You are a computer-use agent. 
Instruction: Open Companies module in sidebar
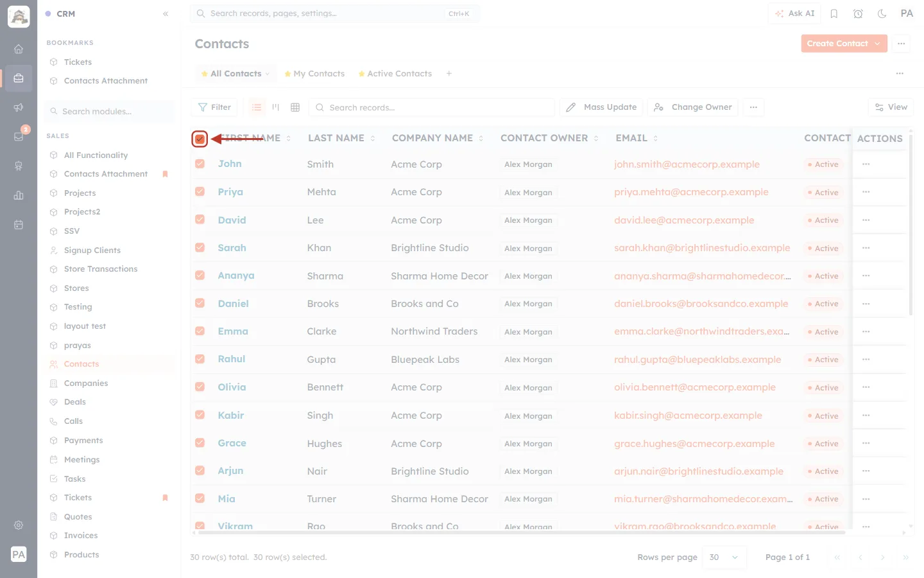(86, 383)
